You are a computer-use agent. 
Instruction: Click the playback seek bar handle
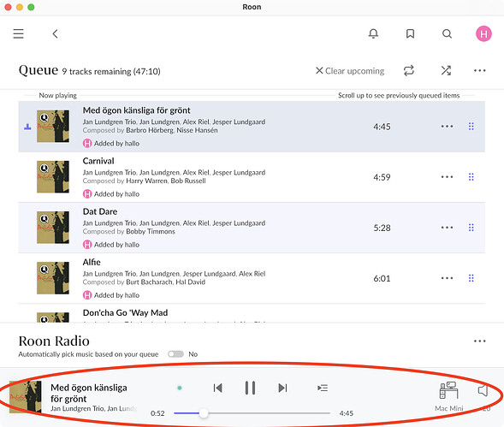(203, 413)
